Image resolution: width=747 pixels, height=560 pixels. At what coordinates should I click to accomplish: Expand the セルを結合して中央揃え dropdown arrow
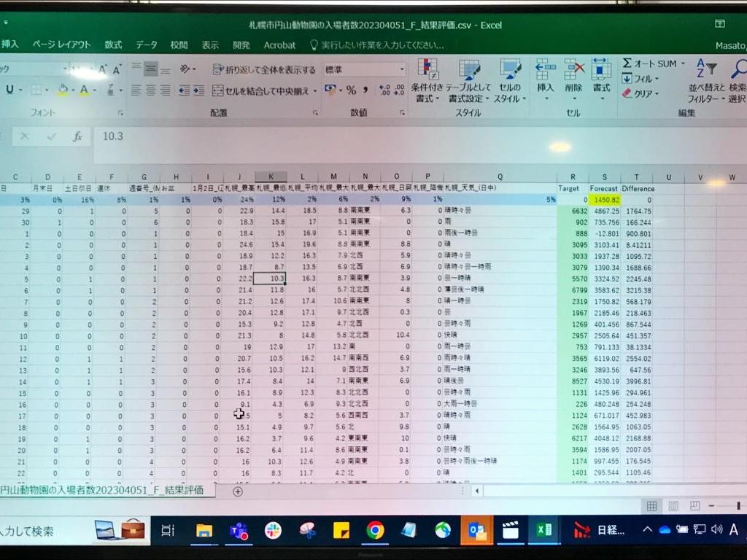[x=315, y=91]
